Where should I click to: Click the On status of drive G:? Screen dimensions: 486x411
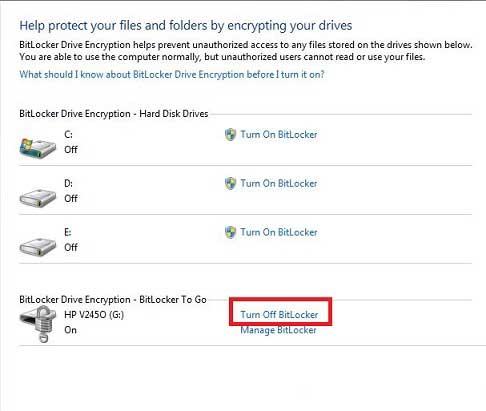pyautogui.click(x=70, y=330)
